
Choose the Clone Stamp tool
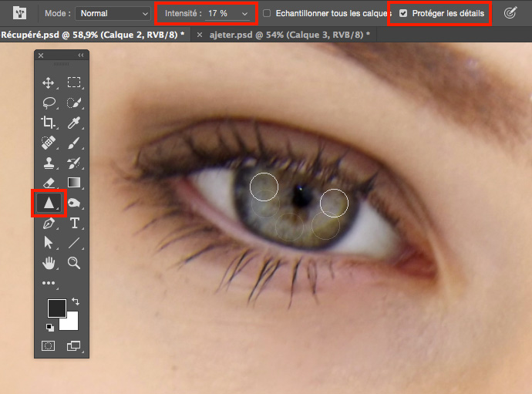coord(48,163)
